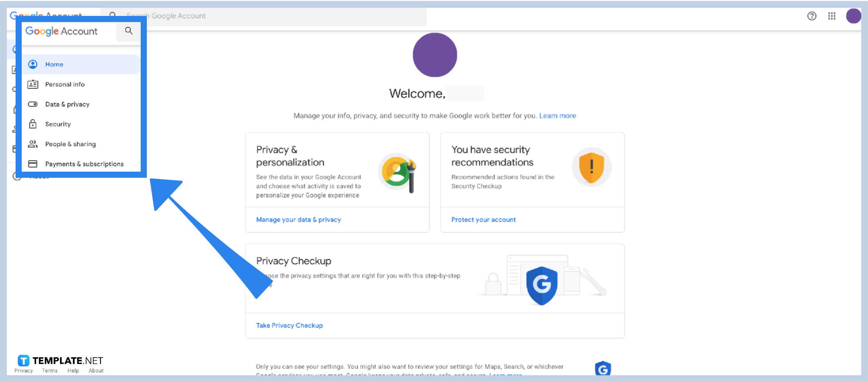Click the Google apps grid icon
The width and height of the screenshot is (868, 382).
(832, 16)
